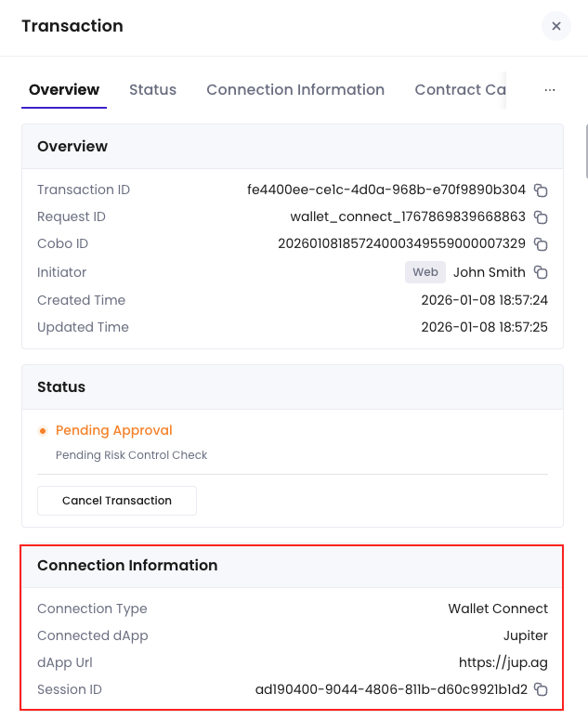Click the John Smith initiator name
Viewport: 588px width, 720px height.
(489, 272)
